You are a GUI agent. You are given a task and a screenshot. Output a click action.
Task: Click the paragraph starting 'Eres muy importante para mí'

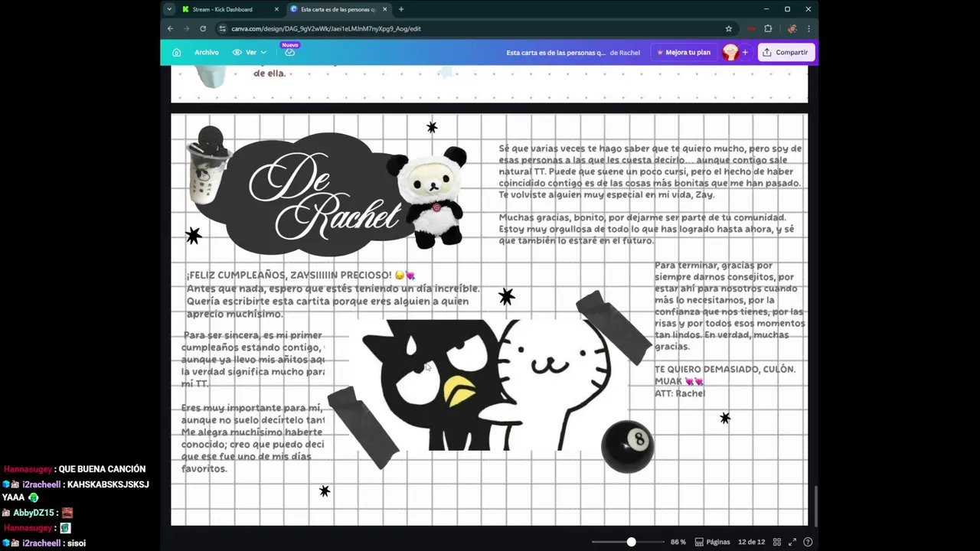[x=253, y=438]
